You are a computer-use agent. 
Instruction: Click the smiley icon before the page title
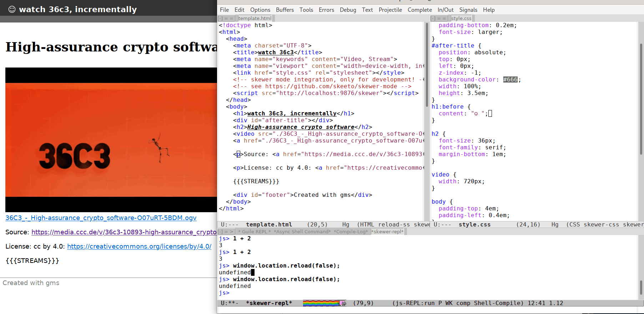coord(12,9)
